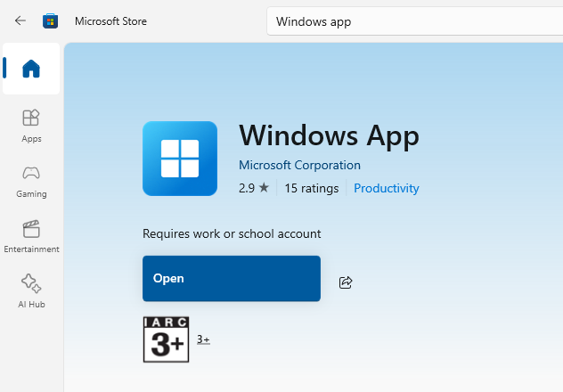
Task: Open the Gaming section in sidebar
Action: [x=31, y=180]
